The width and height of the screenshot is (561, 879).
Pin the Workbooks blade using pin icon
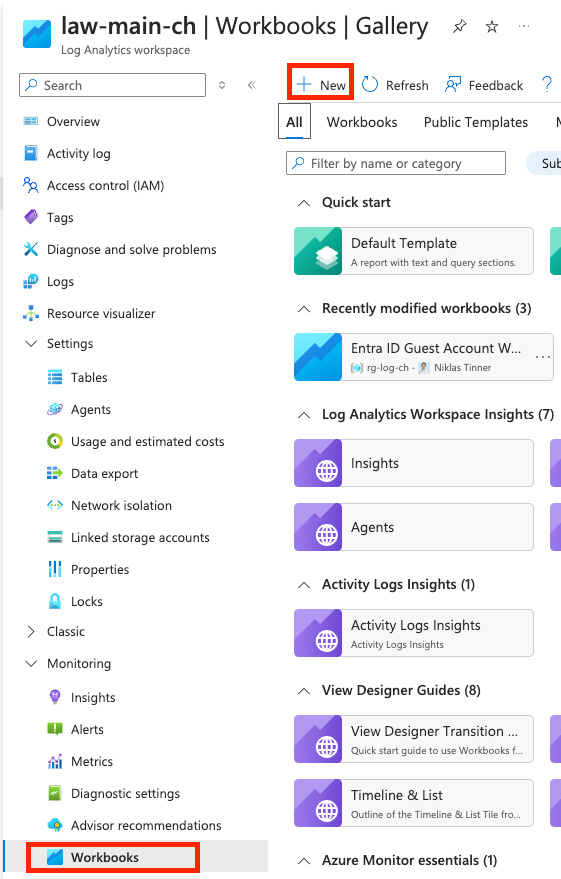460,26
